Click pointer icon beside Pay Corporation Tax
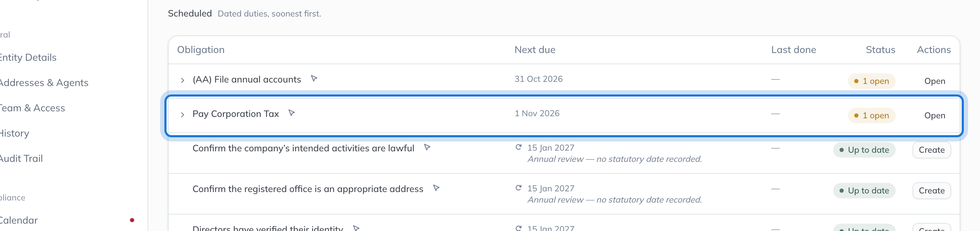980x231 pixels. (x=292, y=113)
